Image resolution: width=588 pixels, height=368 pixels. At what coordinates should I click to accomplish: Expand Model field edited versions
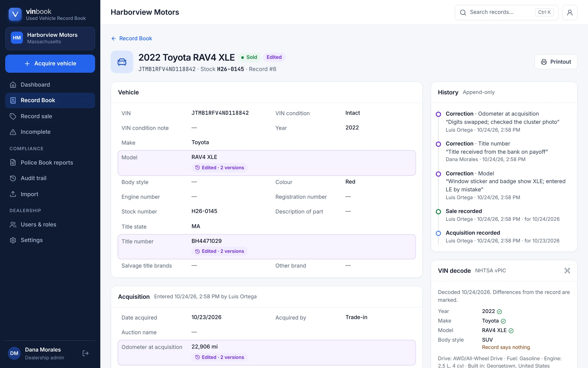click(220, 168)
